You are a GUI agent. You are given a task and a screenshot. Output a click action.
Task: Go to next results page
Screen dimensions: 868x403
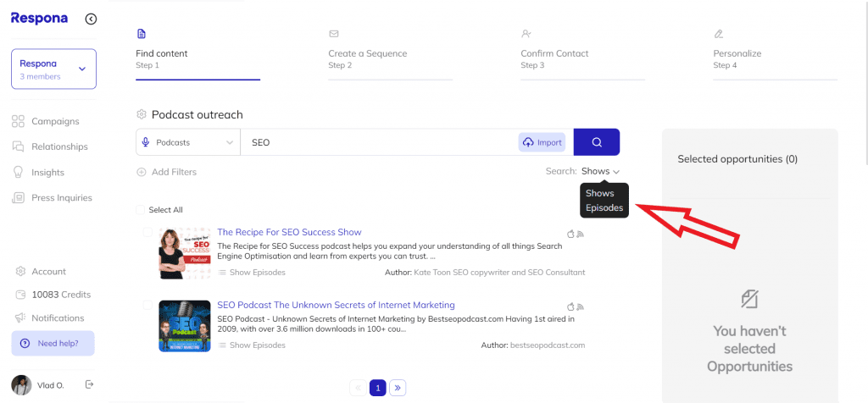pos(398,388)
